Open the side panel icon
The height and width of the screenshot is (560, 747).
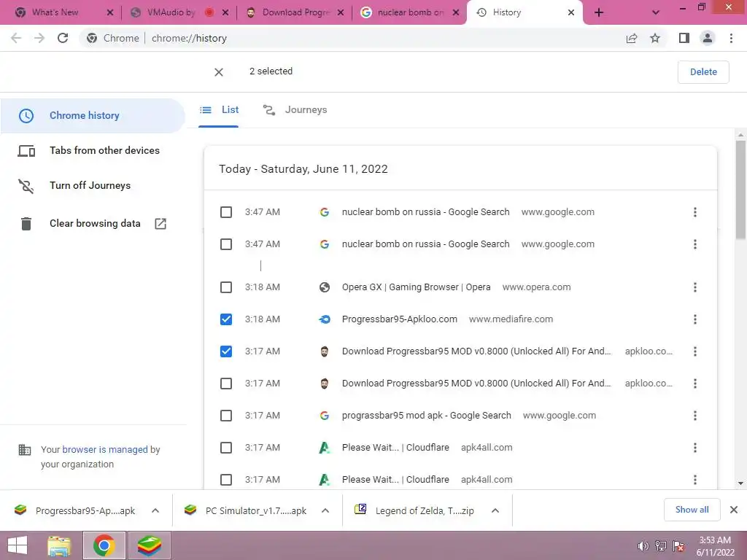pos(684,38)
